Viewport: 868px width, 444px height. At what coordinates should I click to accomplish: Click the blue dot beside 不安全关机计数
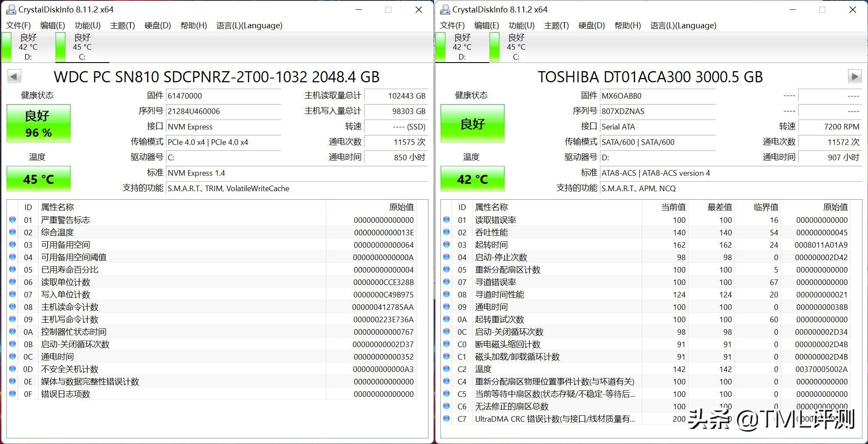(x=12, y=369)
